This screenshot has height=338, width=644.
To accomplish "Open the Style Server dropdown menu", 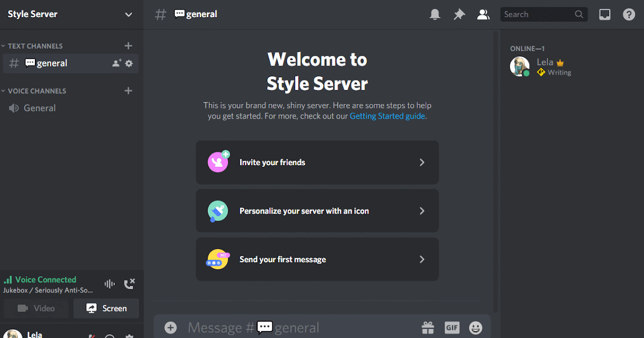I will tap(71, 14).
